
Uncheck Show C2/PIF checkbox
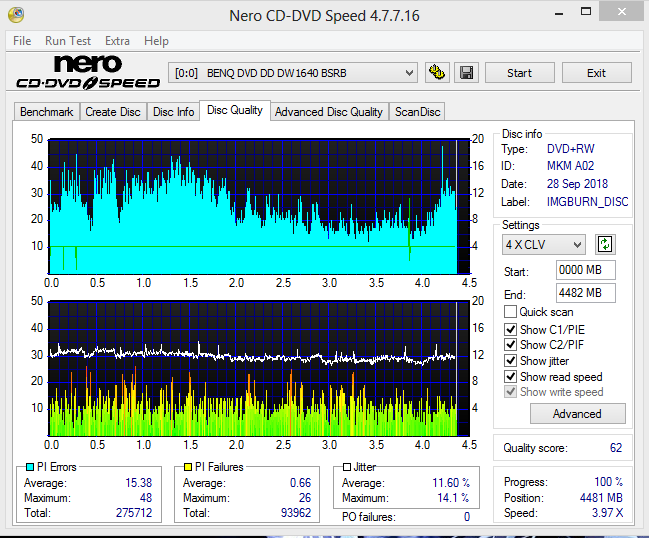click(x=510, y=344)
